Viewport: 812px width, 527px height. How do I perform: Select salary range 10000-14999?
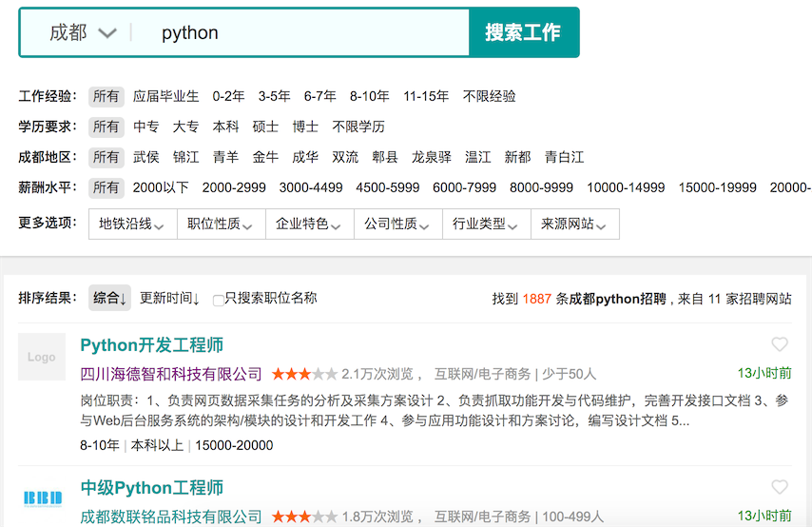click(x=626, y=187)
